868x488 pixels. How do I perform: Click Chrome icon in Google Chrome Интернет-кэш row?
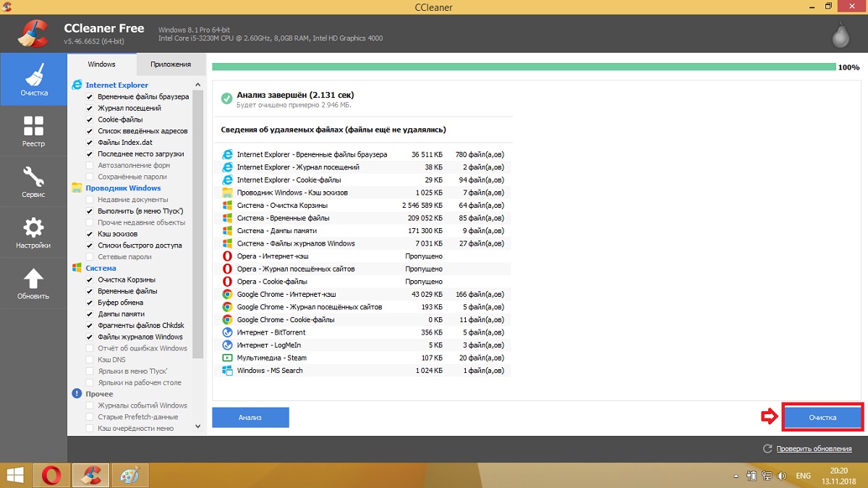[x=227, y=295]
